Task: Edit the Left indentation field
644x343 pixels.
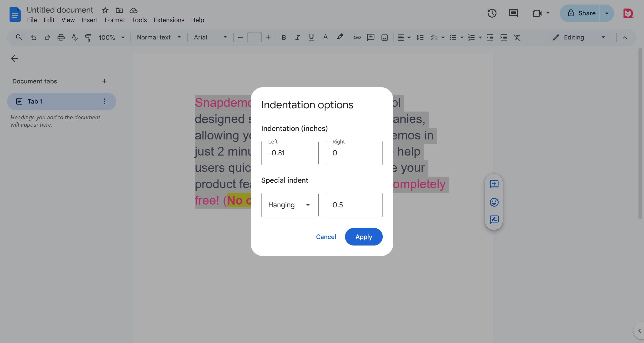Action: click(x=290, y=153)
